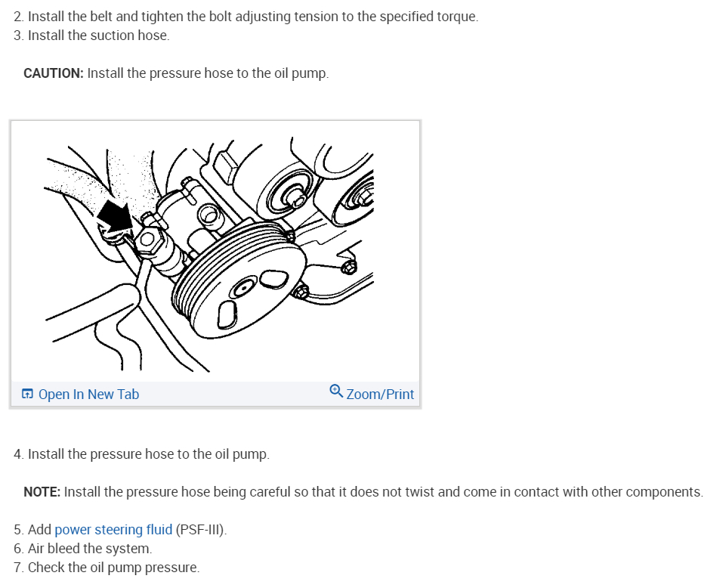Click the PSF-III text in step 5
This screenshot has height=588, width=723.
pos(201,530)
